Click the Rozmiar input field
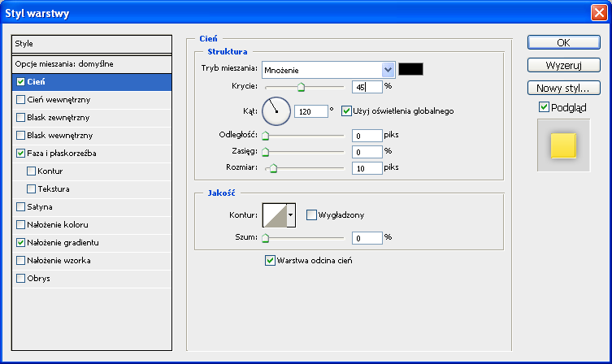Image resolution: width=612 pixels, height=364 pixels. click(367, 168)
